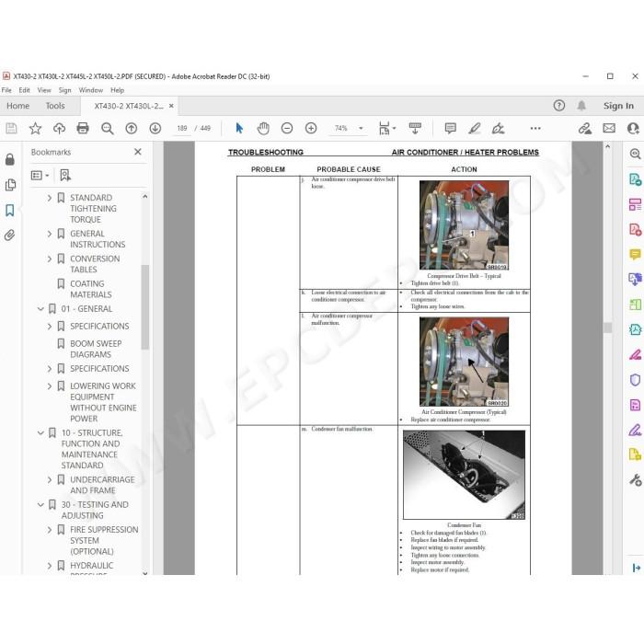Click the page number input field
This screenshot has width=644, height=644.
pos(181,129)
